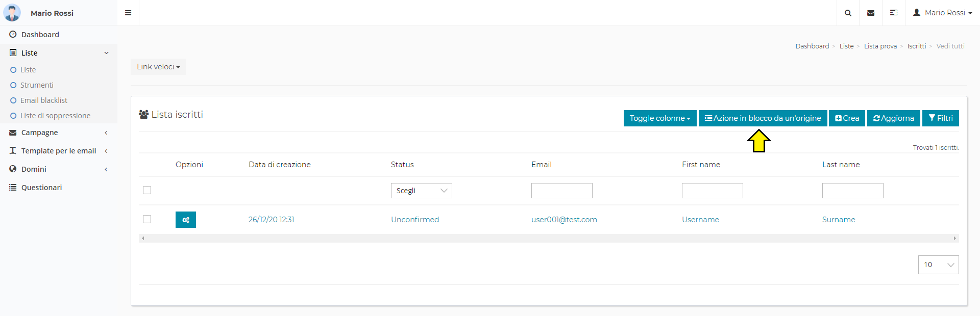Click the Crea button

[847, 118]
